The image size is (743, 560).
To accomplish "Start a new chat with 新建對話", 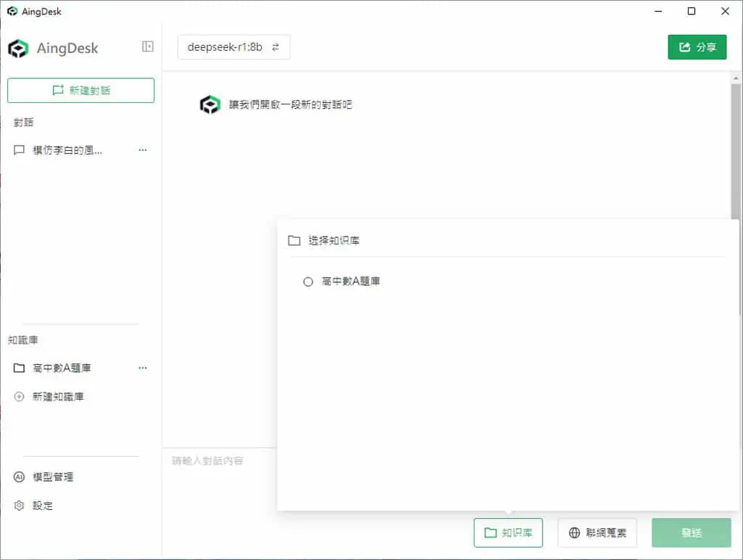I will tap(81, 91).
